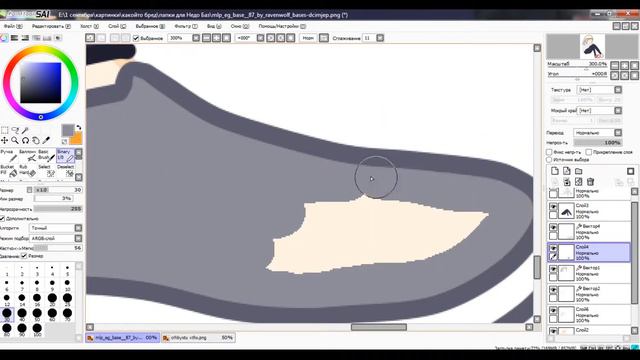This screenshot has height=360, width=640.
Task: Choose the Deselect pen tool
Action: 65,171
